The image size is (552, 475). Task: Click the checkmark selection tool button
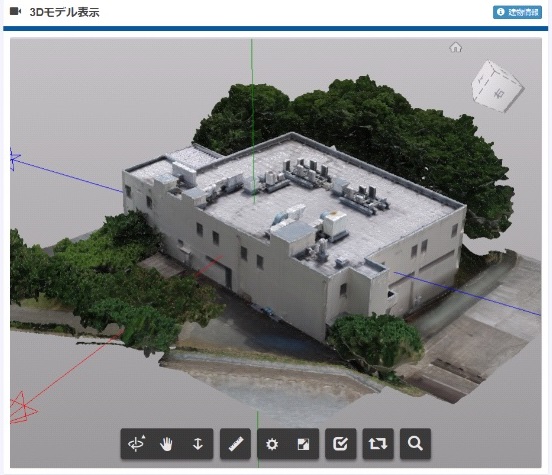(340, 444)
